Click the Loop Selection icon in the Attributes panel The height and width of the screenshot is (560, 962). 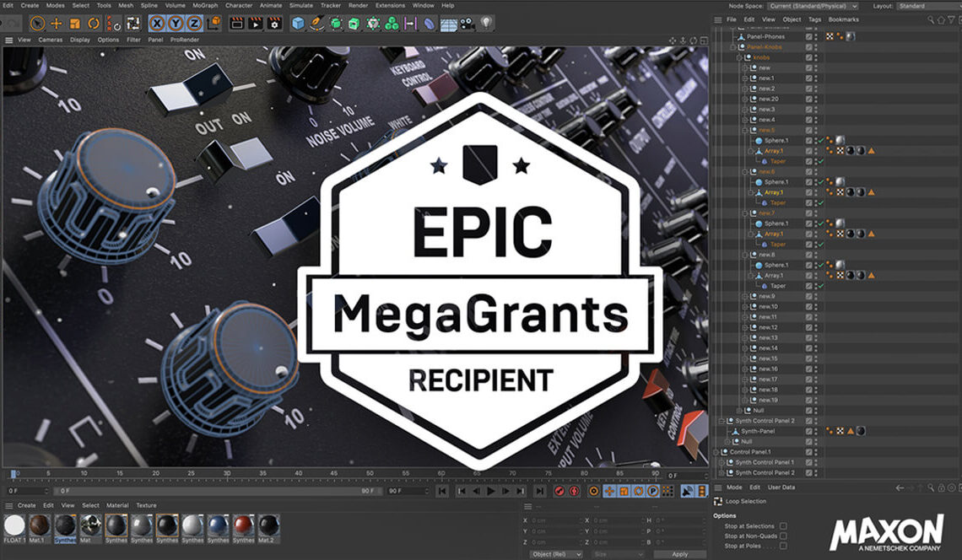point(717,501)
